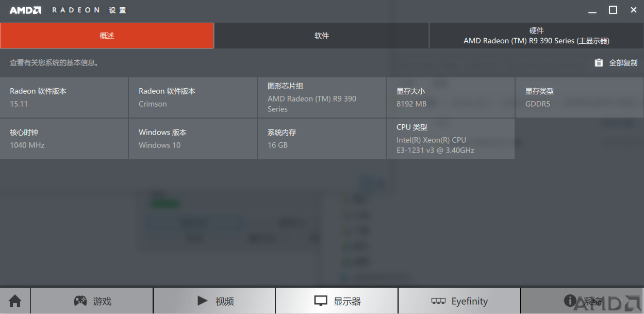Click the multi-display icon for Eyefinity
This screenshot has height=314, width=644.
coord(438,301)
